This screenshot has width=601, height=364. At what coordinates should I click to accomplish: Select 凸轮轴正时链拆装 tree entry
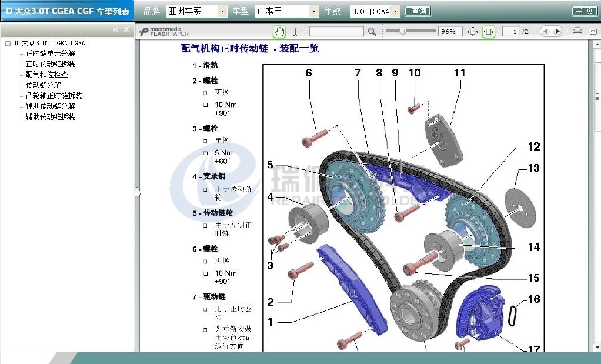(54, 96)
